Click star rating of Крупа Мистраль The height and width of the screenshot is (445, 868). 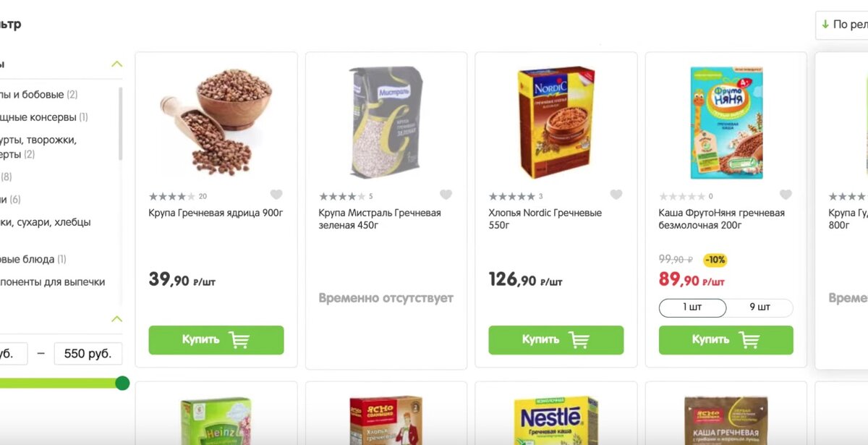coord(341,196)
